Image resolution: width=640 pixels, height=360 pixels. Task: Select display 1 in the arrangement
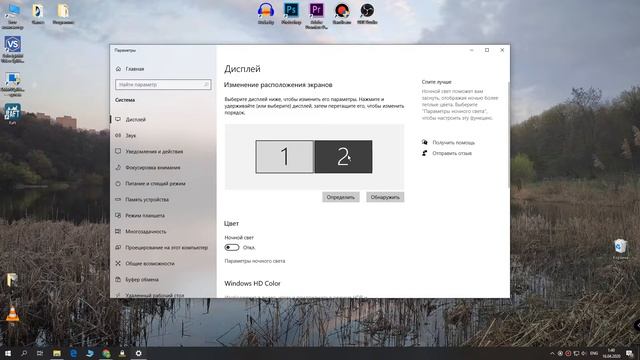coord(284,157)
